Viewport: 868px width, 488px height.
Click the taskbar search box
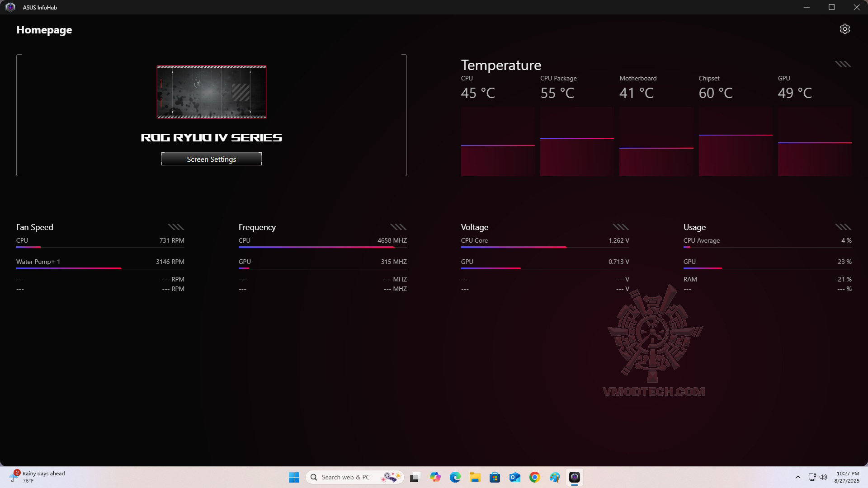346,477
